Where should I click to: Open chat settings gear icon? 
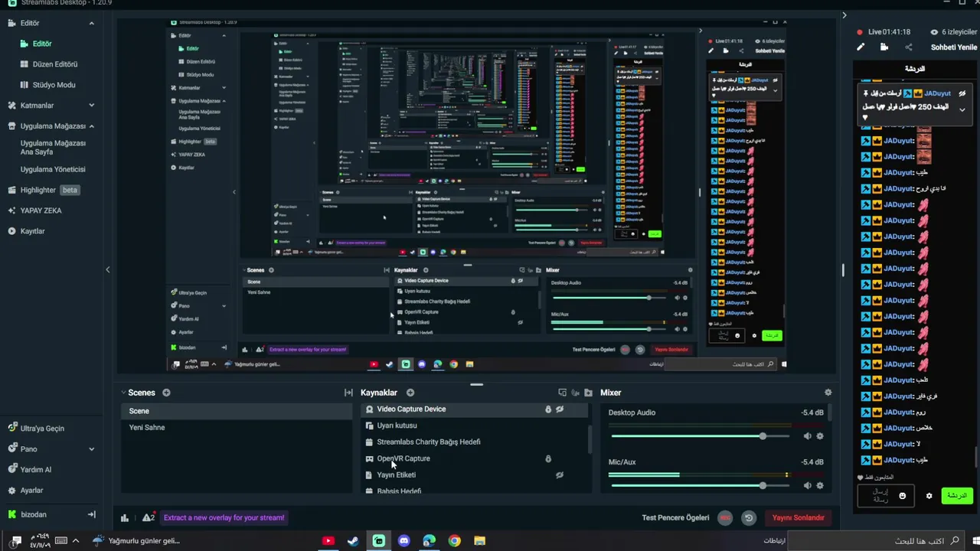click(929, 496)
